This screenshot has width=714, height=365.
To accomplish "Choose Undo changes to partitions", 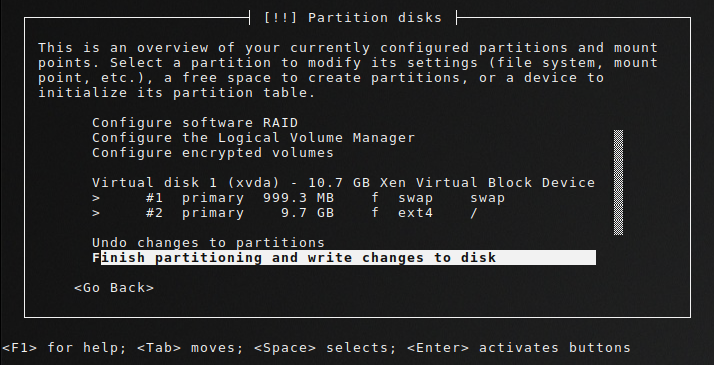I will tap(208, 243).
